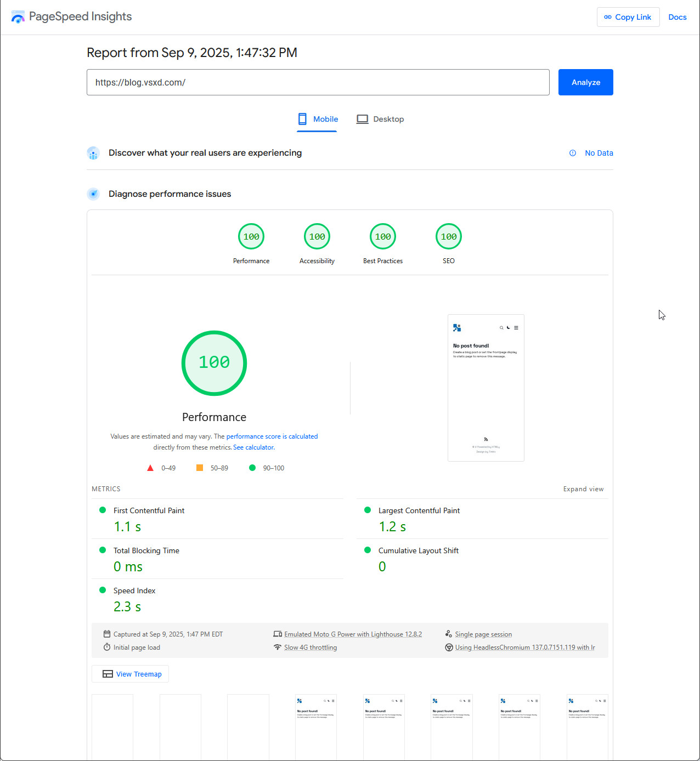The width and height of the screenshot is (700, 761).
Task: Click the icon beside Single page session
Action: [449, 634]
